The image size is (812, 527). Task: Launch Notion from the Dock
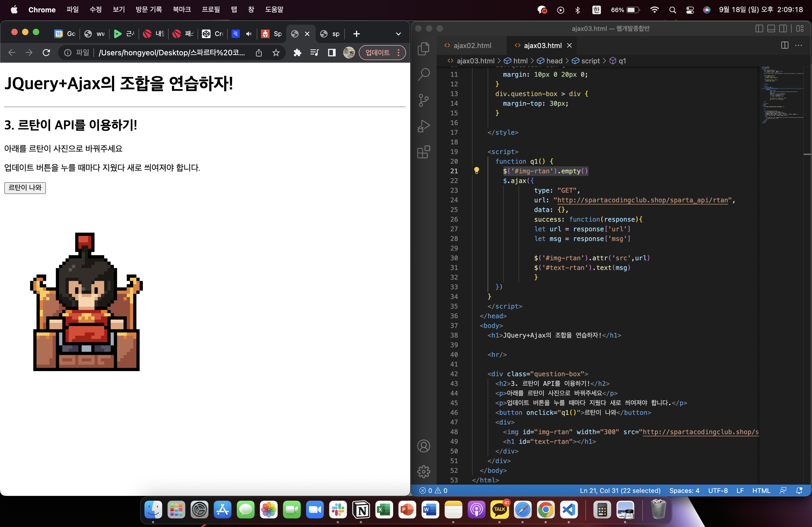point(361,510)
